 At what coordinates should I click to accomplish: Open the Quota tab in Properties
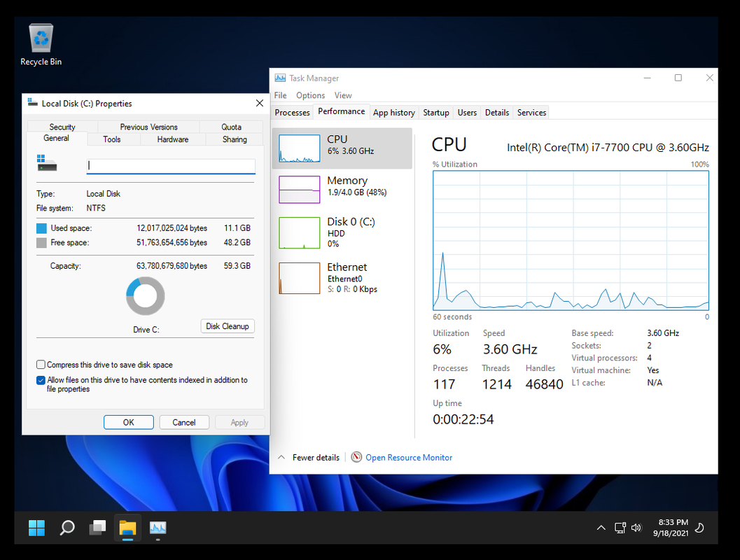pos(231,127)
